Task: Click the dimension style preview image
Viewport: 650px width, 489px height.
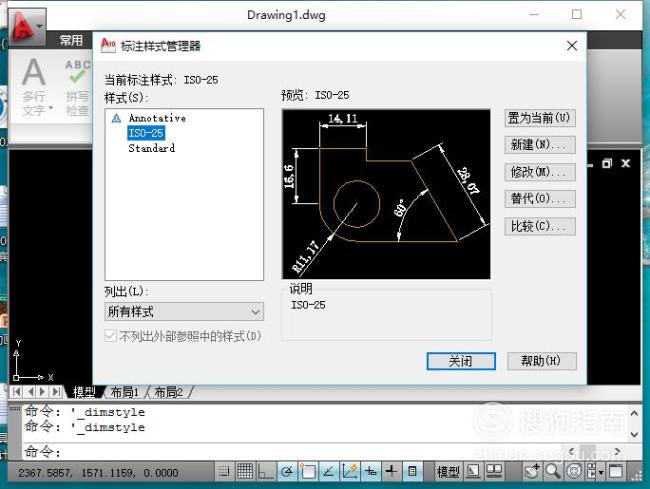Action: pyautogui.click(x=386, y=194)
